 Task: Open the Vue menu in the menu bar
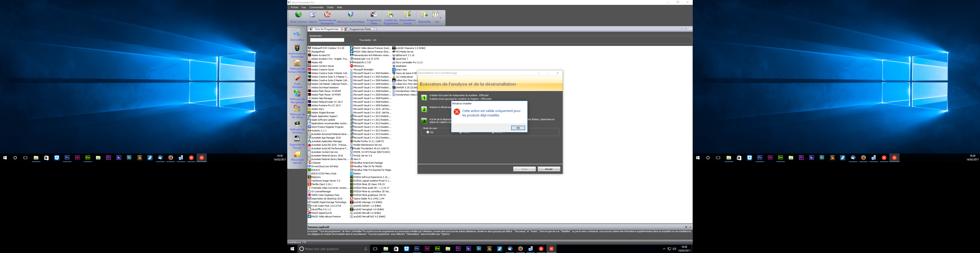304,7
